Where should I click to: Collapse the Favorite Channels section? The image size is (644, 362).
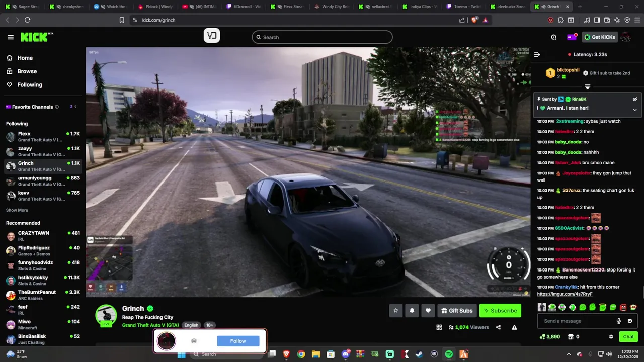click(75, 107)
